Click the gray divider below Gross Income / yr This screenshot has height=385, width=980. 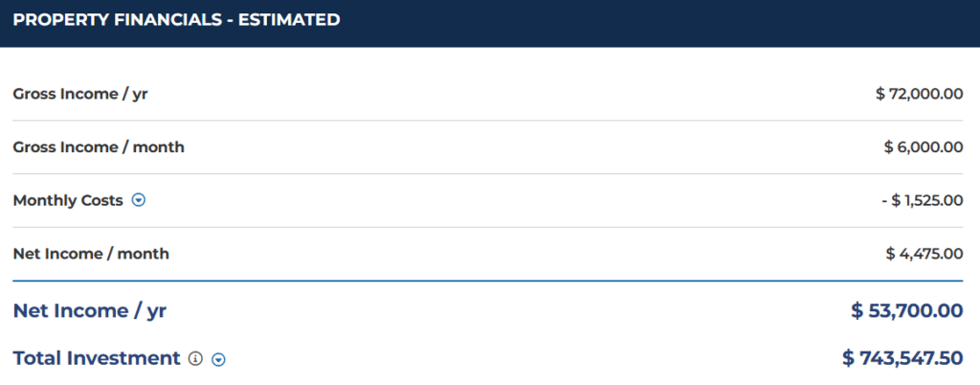click(x=487, y=121)
